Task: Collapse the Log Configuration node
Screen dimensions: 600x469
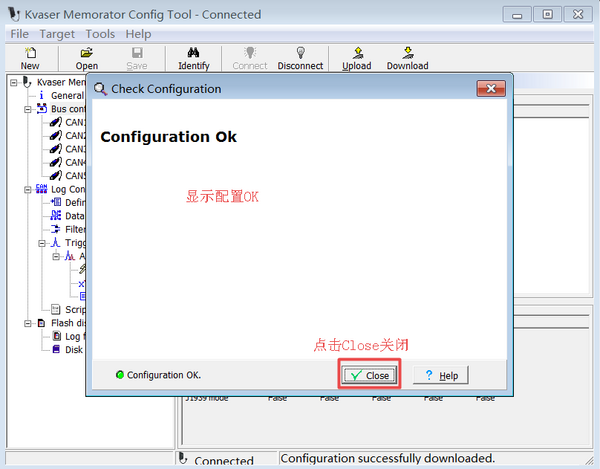Action: pos(28,190)
